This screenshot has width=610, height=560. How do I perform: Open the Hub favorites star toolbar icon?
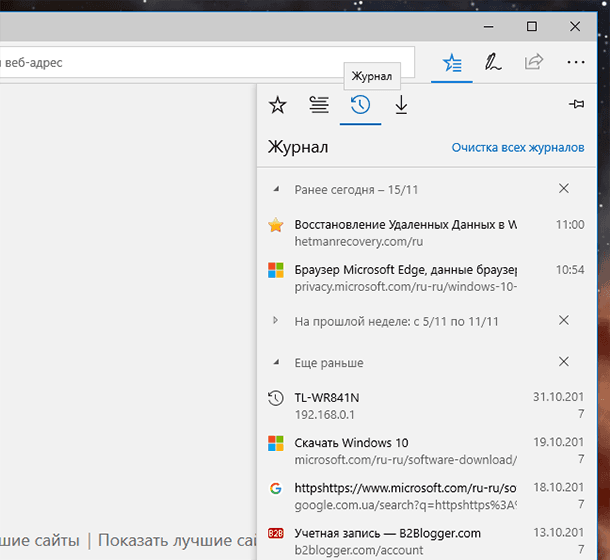(x=452, y=62)
